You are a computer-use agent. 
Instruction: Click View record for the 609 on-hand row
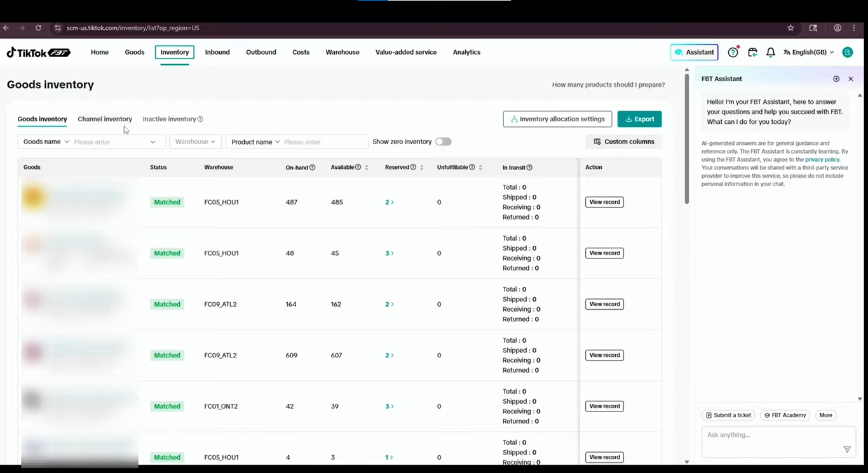coord(604,356)
